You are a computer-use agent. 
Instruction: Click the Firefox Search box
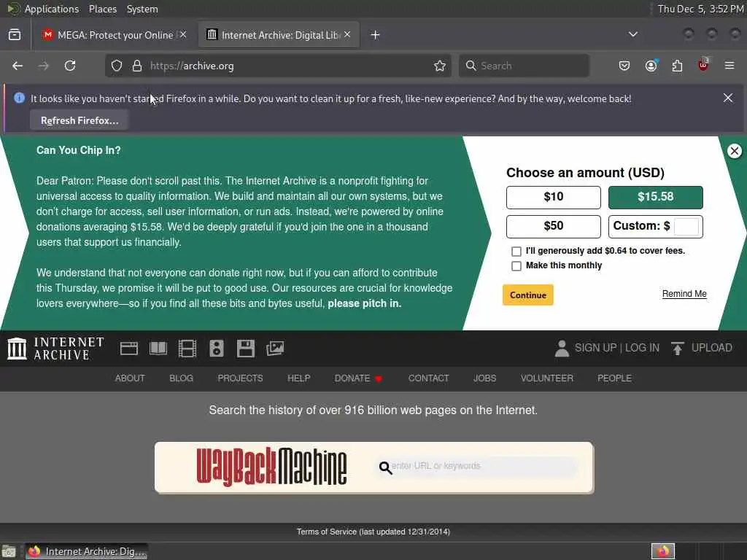524,66
